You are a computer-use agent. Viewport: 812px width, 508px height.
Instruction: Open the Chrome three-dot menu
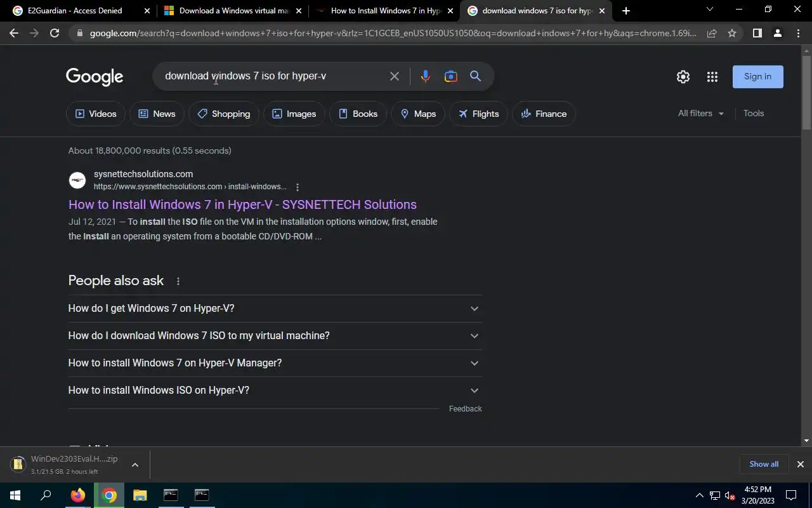[x=798, y=33]
